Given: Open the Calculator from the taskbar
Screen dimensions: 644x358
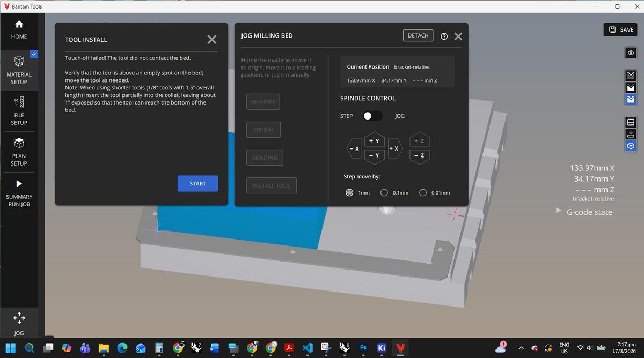Looking at the screenshot, I should click(x=159, y=348).
